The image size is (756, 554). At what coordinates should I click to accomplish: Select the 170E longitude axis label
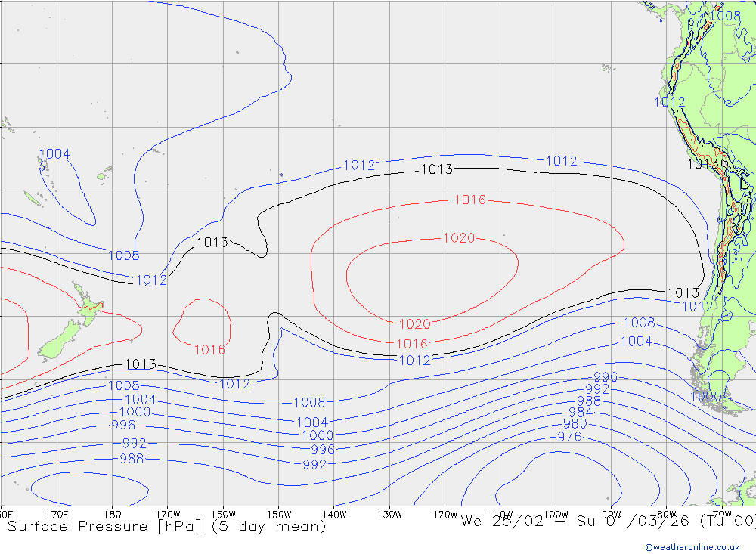(57, 515)
